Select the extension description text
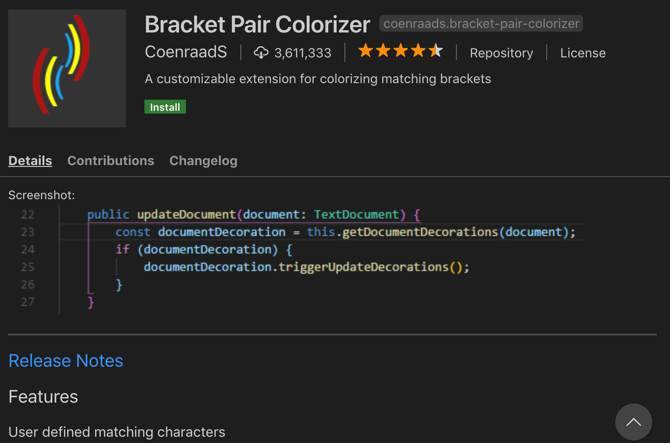Image resolution: width=670 pixels, height=443 pixels. click(x=317, y=79)
